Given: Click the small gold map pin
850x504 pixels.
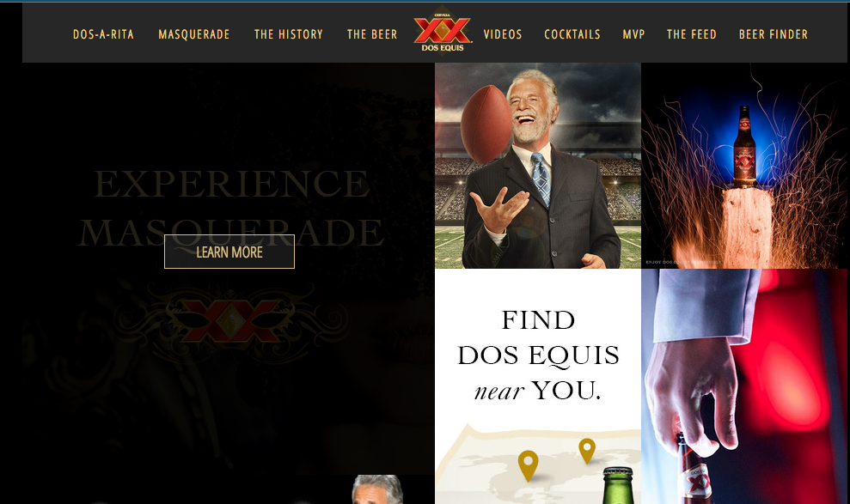Looking at the screenshot, I should (x=586, y=451).
